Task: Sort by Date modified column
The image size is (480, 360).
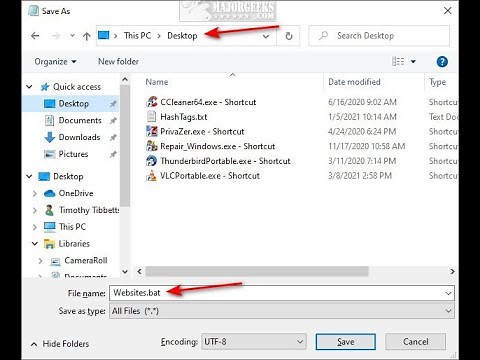Action: tap(354, 82)
